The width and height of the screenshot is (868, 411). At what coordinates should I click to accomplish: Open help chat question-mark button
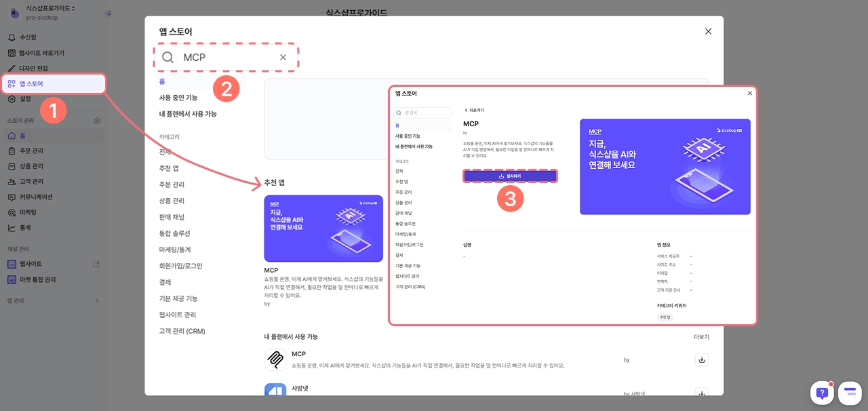(823, 393)
